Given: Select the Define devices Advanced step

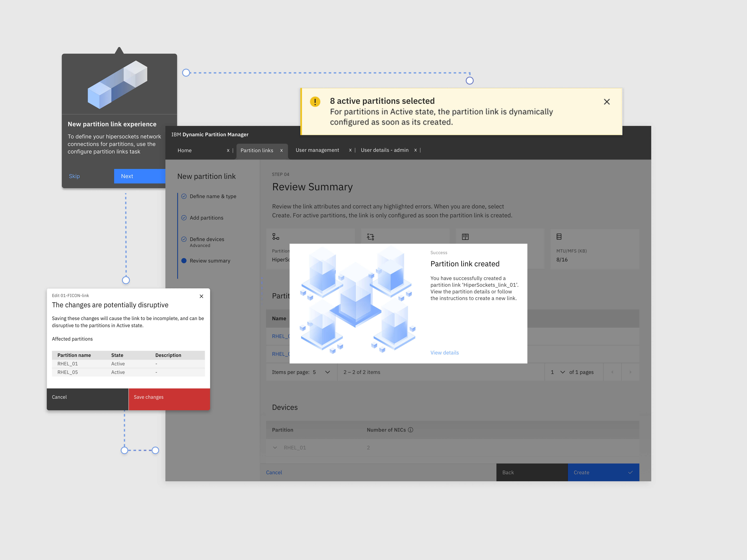Looking at the screenshot, I should coord(203,242).
